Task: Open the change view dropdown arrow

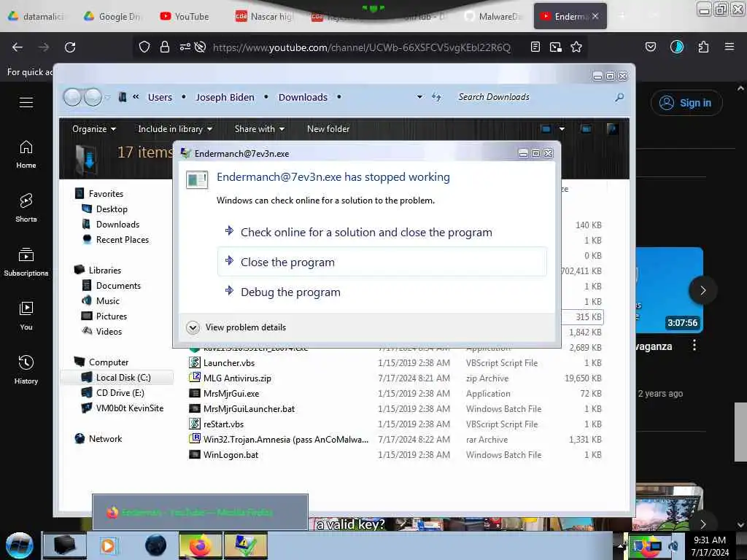Action: pyautogui.click(x=562, y=129)
